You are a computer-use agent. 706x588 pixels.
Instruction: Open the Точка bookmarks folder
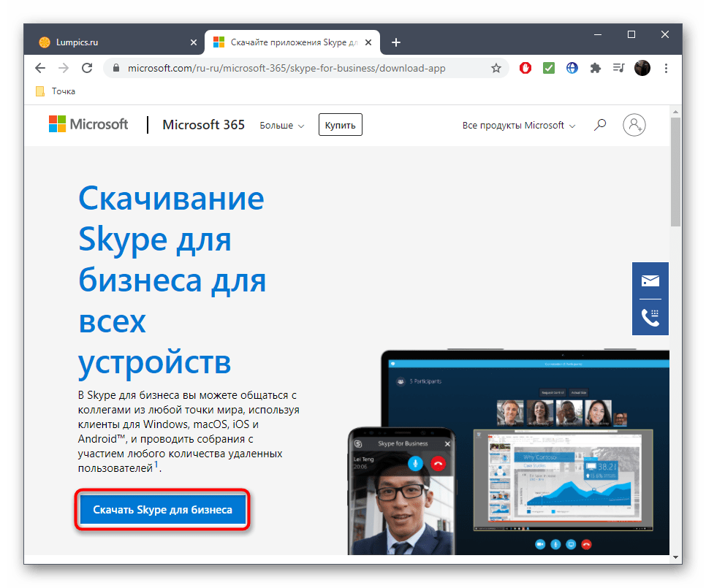[56, 91]
